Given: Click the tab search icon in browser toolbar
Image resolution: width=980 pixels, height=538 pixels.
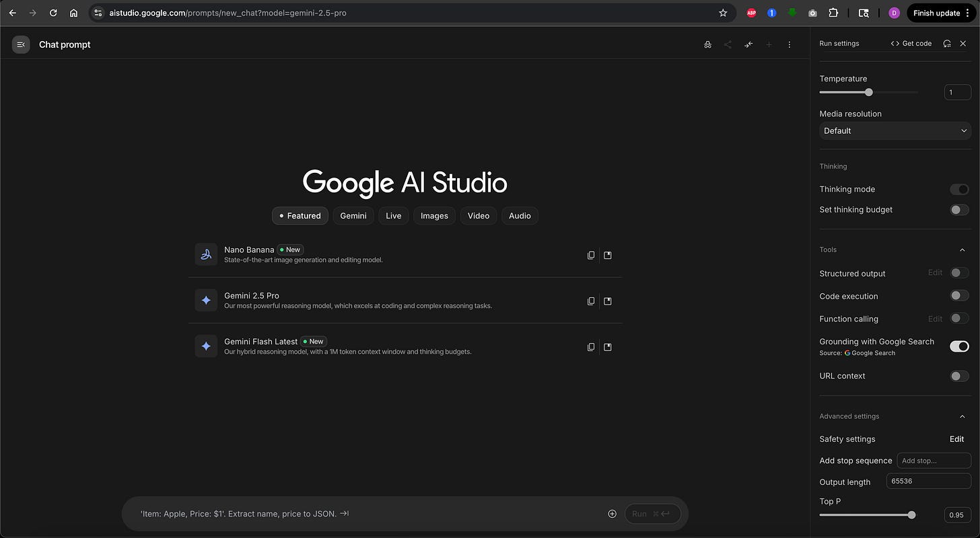Looking at the screenshot, I should pyautogui.click(x=864, y=13).
